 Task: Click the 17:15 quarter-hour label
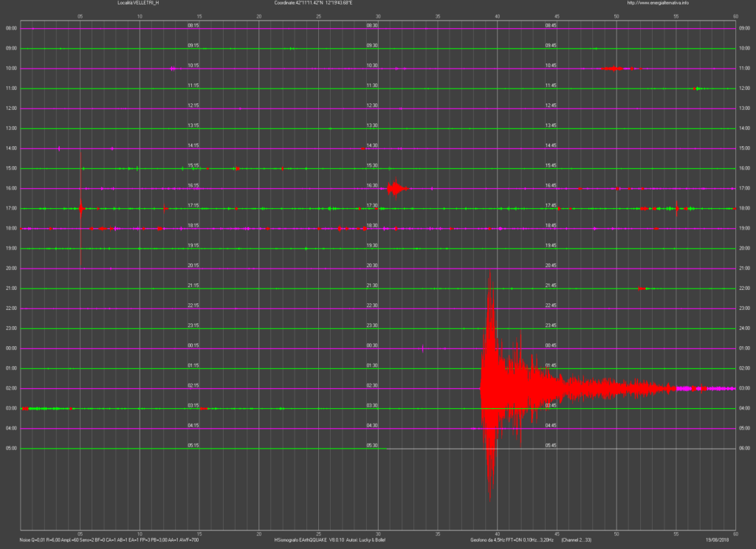coord(193,205)
